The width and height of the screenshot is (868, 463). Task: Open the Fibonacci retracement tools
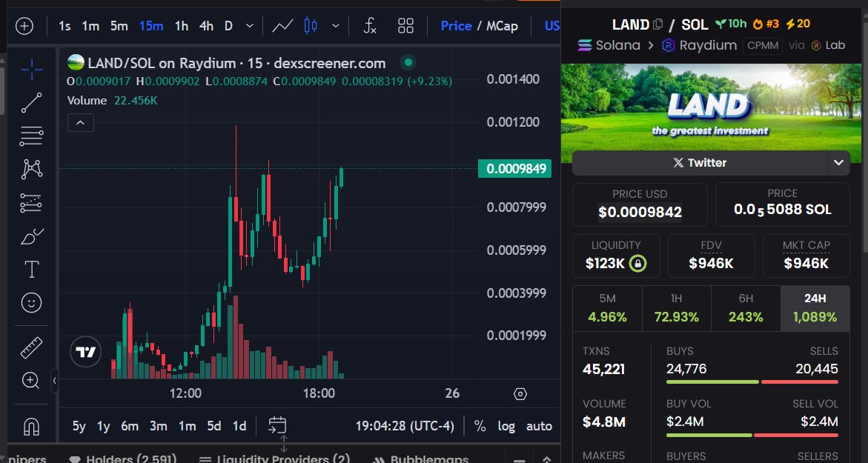pos(32,136)
